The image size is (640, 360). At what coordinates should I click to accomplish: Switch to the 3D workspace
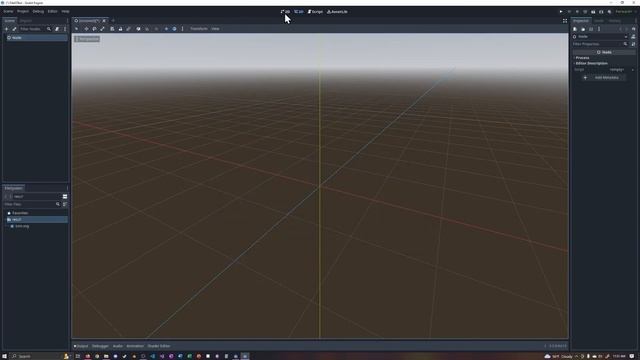point(299,11)
